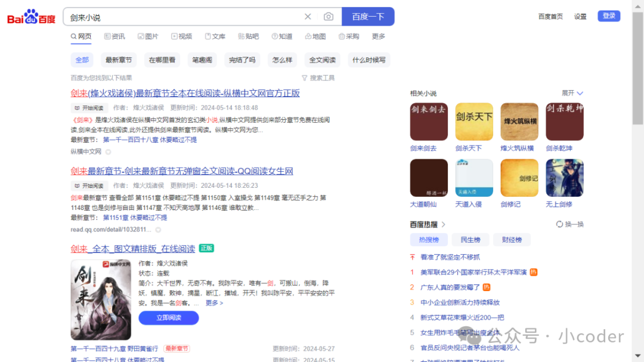Click the camera icon for image search
Viewport: 644px width, 362px height.
click(328, 16)
